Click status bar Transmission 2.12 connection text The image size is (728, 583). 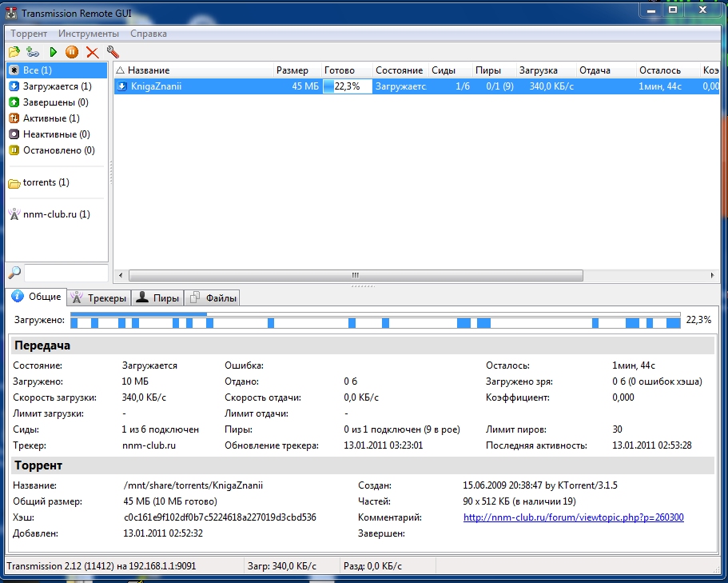click(101, 566)
